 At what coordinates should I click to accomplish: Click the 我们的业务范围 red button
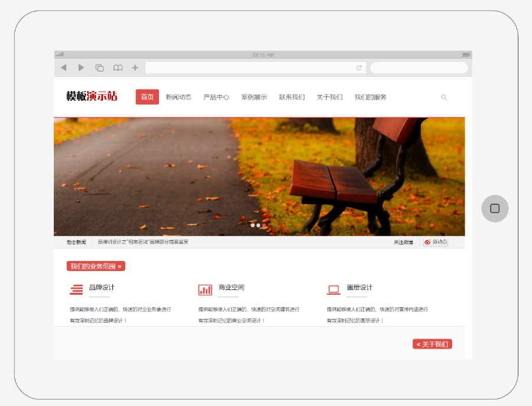point(96,266)
